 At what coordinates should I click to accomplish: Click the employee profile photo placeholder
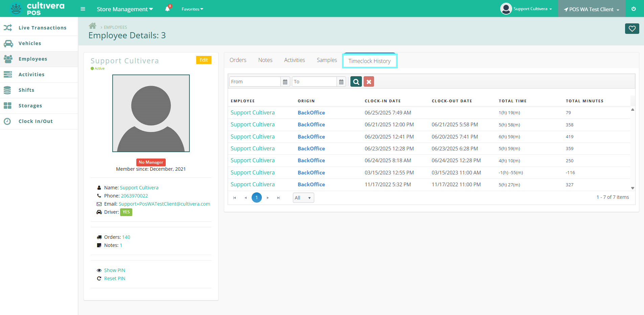(x=151, y=113)
